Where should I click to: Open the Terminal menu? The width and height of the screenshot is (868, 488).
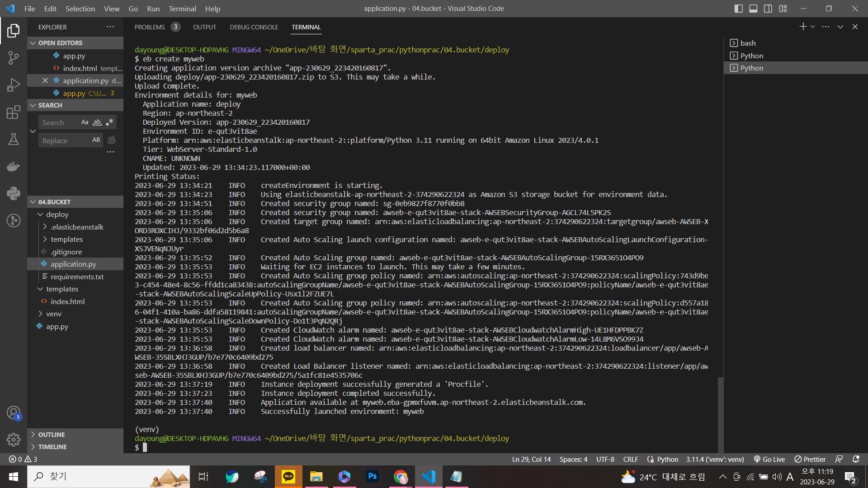182,9
